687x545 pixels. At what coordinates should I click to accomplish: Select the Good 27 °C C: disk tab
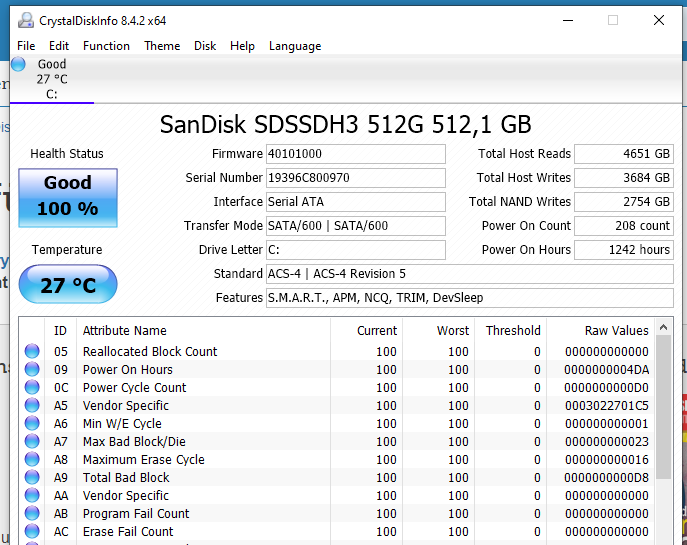click(x=52, y=79)
